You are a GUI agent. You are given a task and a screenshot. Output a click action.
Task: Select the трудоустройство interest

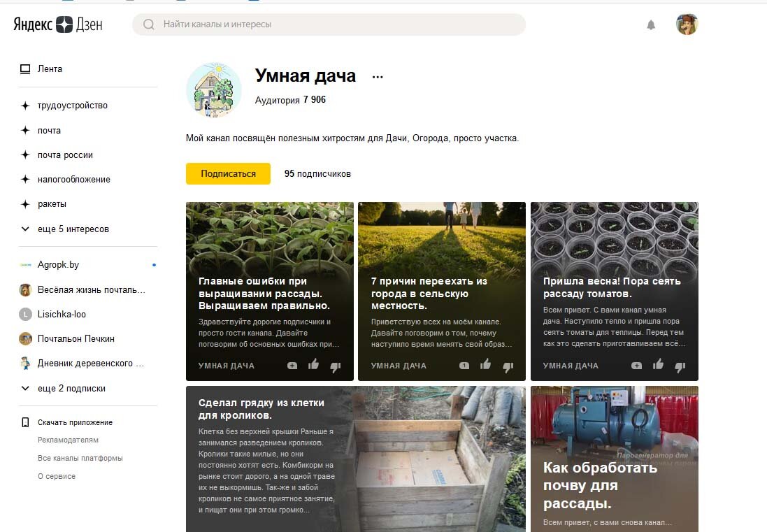[73, 106]
